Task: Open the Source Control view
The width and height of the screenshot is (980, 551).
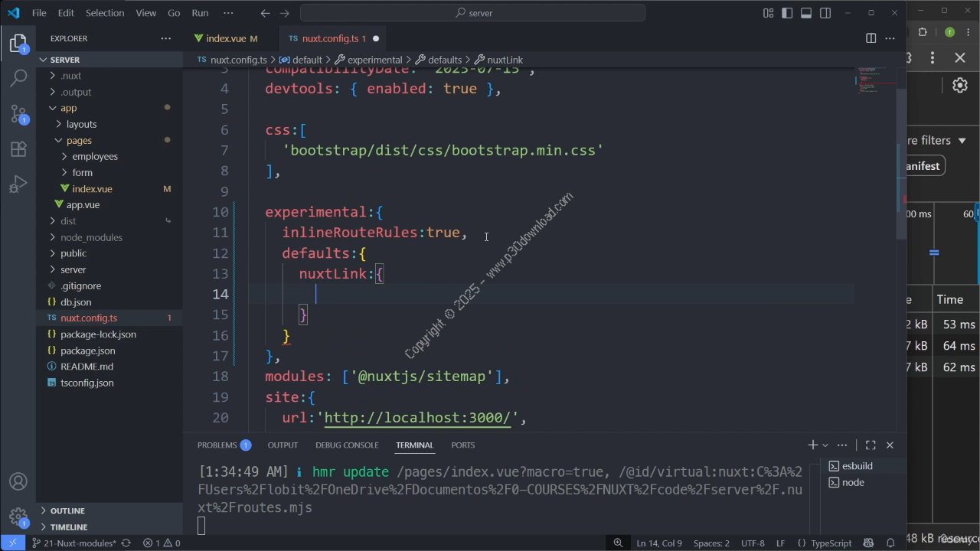Action: (18, 113)
